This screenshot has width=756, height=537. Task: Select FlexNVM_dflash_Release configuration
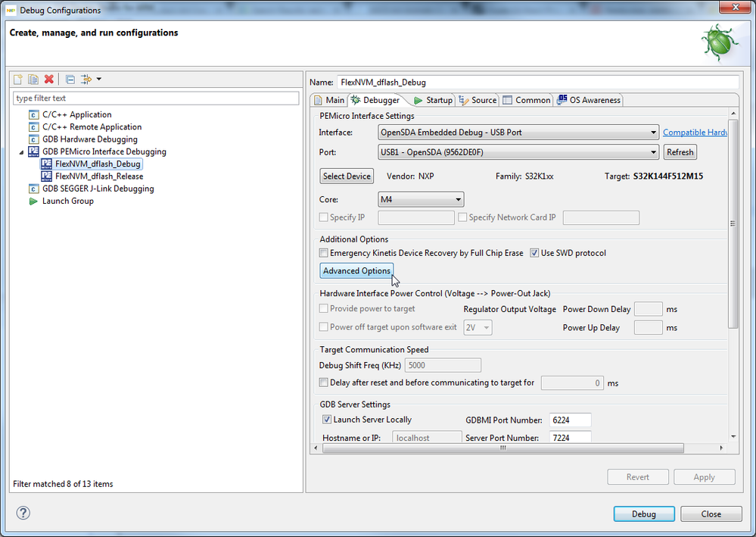click(99, 176)
